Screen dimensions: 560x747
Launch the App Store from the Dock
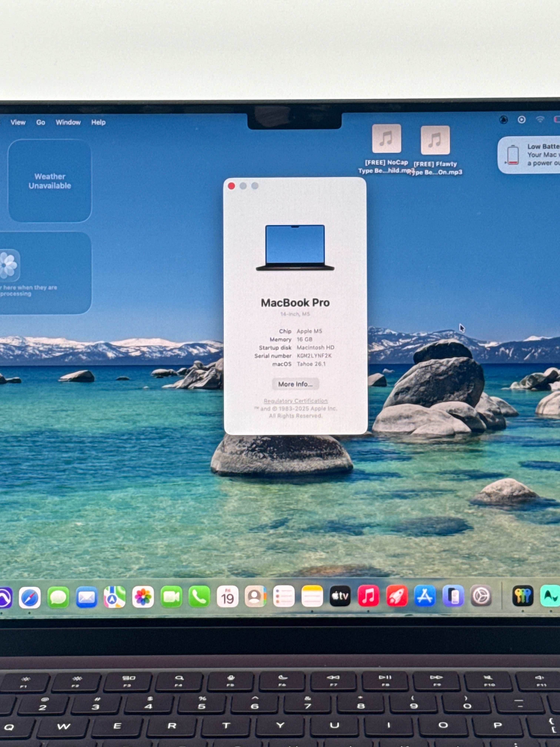pyautogui.click(x=425, y=596)
